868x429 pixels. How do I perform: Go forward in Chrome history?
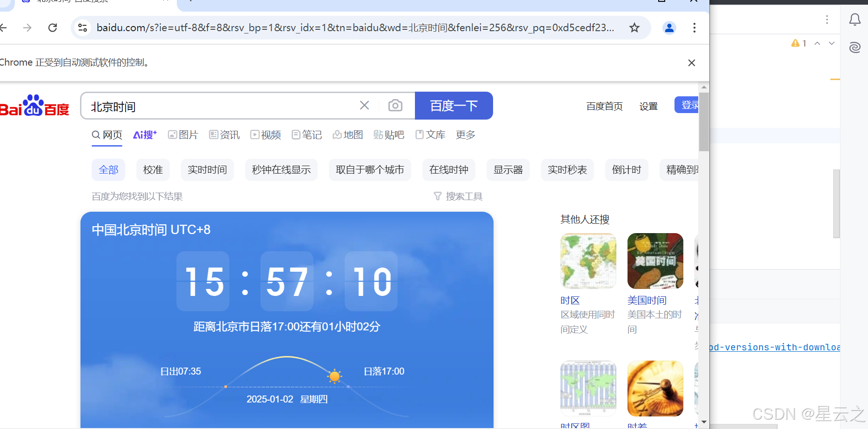click(27, 27)
